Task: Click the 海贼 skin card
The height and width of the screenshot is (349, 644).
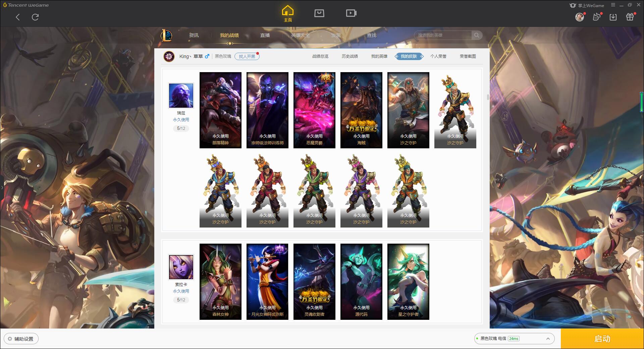Action: pyautogui.click(x=361, y=110)
